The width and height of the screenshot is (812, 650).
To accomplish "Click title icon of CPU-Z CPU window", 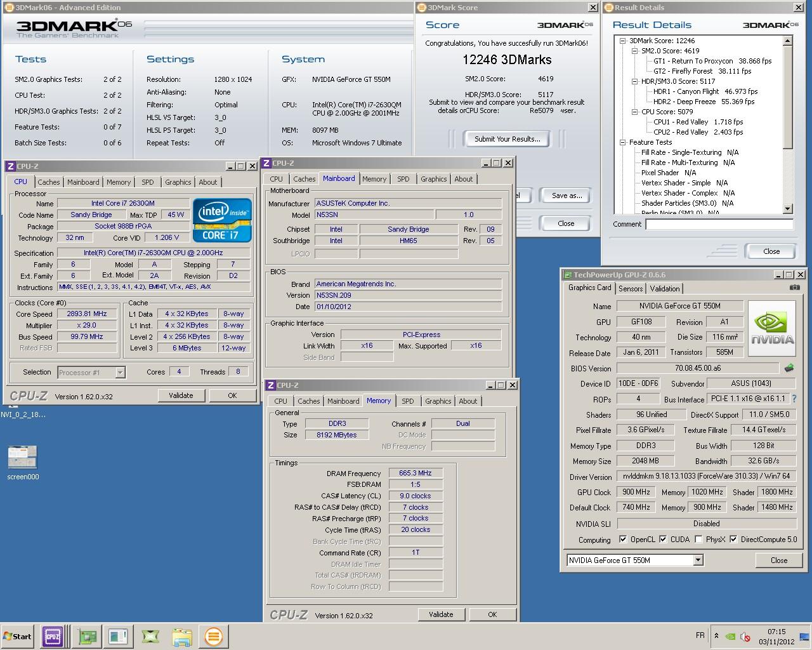I will pos(10,166).
